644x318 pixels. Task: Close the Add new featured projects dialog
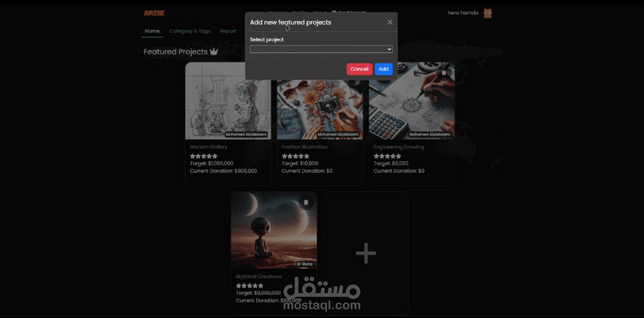390,22
